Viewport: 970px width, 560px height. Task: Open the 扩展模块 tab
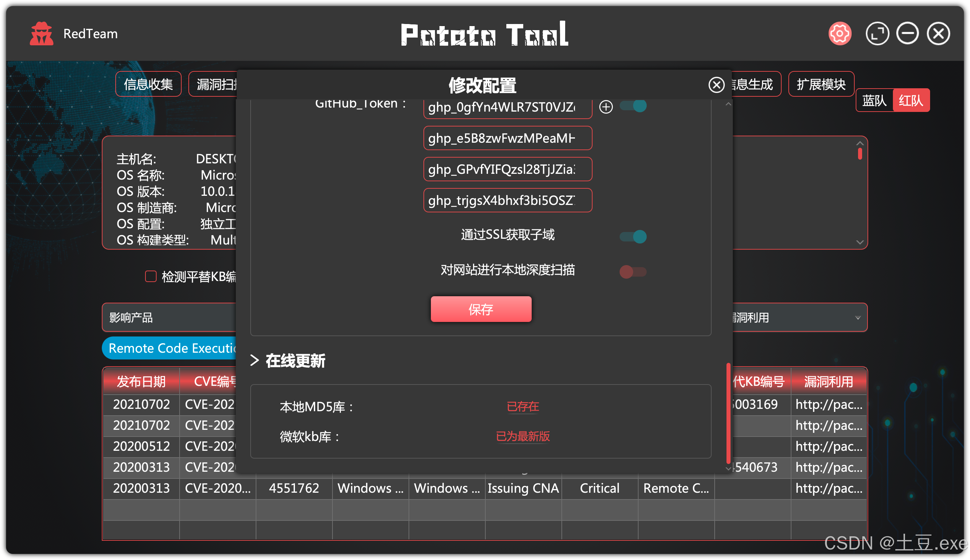tap(821, 84)
